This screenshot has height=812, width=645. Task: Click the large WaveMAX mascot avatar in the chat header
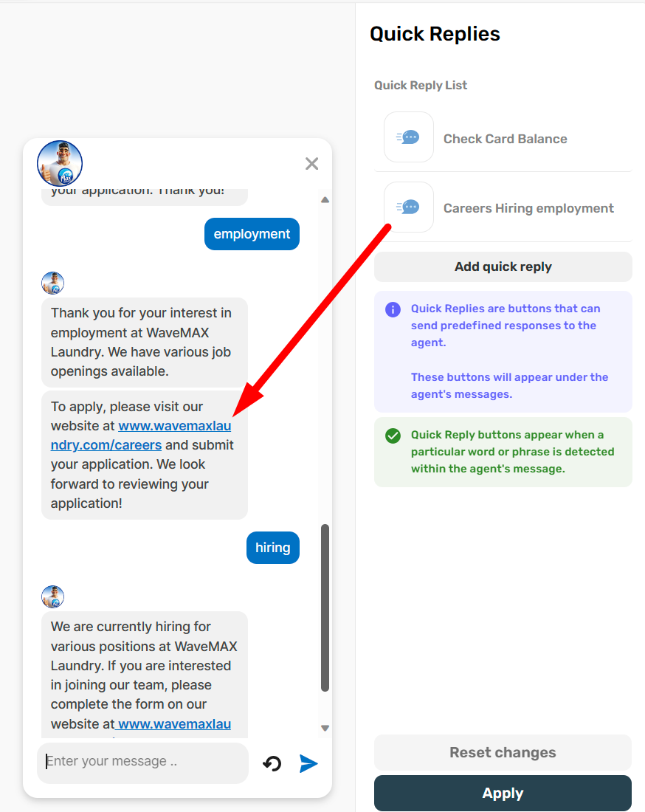coord(60,163)
